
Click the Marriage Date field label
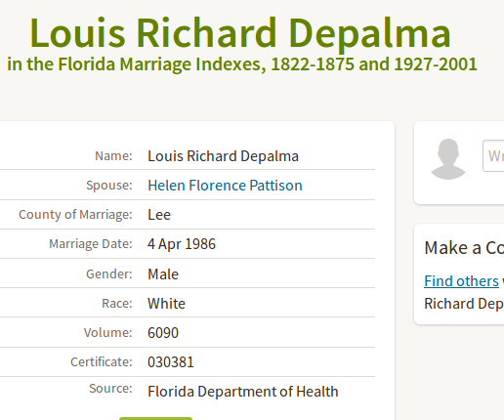coord(91,244)
